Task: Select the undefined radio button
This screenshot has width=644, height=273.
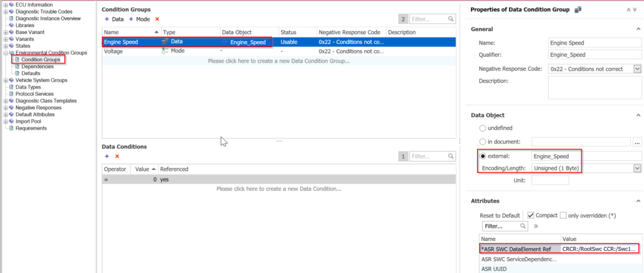Action: tap(482, 128)
